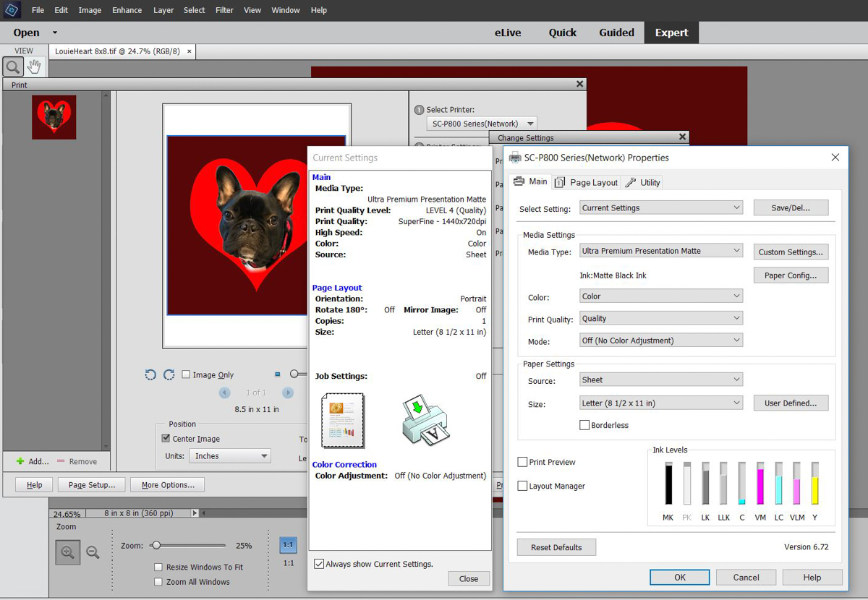Screen dimensions: 868x600
Task: Click the Zoom Out magnifier icon
Action: [93, 552]
